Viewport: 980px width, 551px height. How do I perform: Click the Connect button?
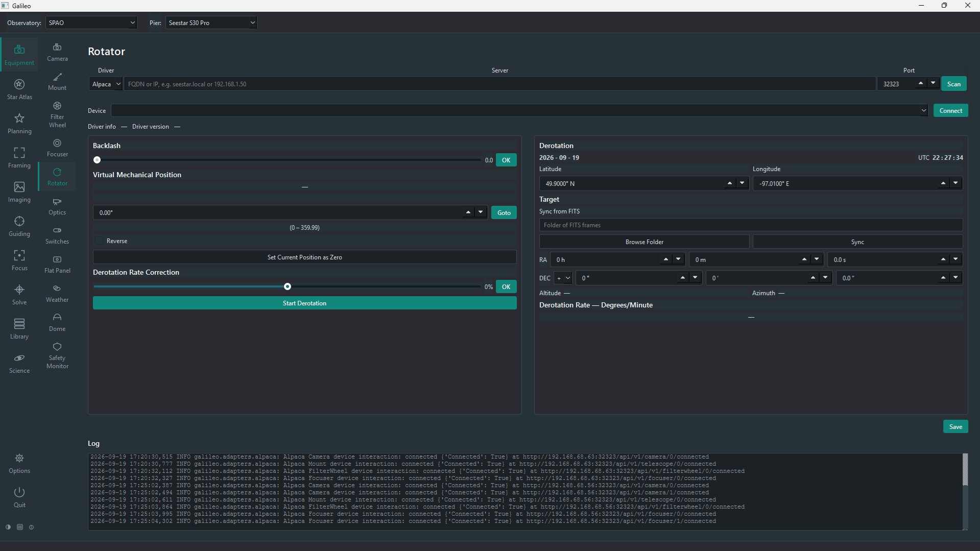point(950,110)
